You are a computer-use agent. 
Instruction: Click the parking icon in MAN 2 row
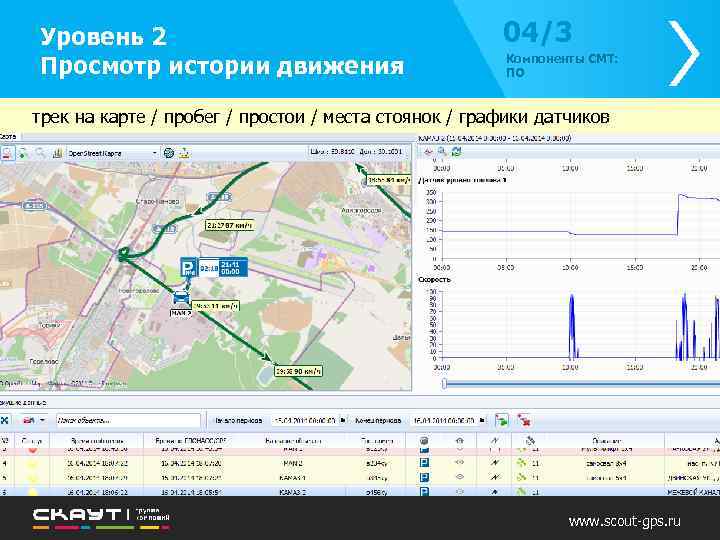coord(424,463)
